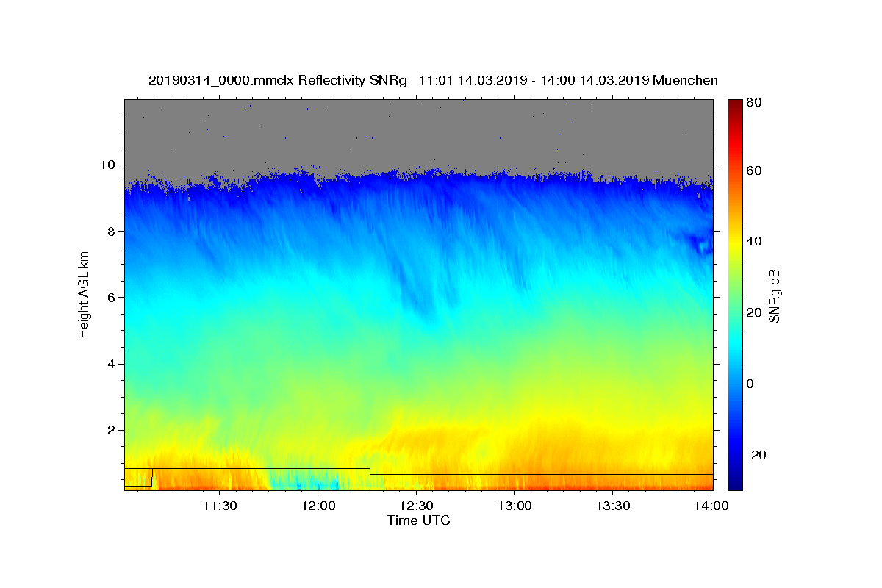Click the 13:00 time tick label
882x588 pixels.
point(515,506)
